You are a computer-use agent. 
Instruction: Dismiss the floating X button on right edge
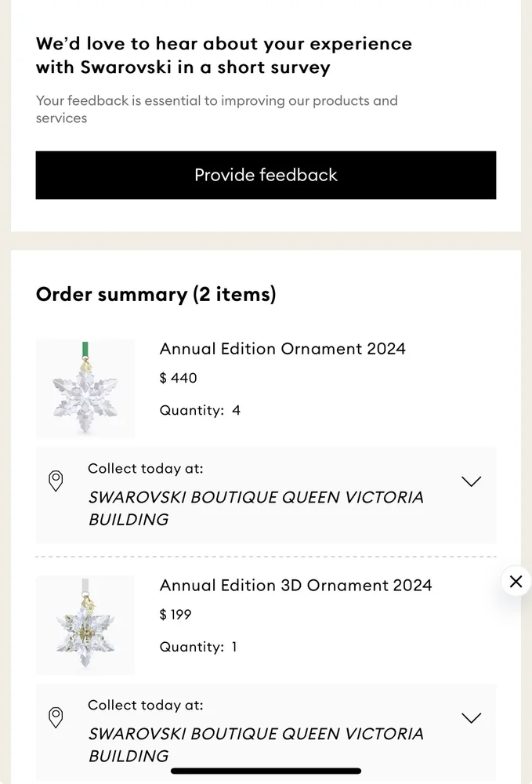tap(516, 581)
